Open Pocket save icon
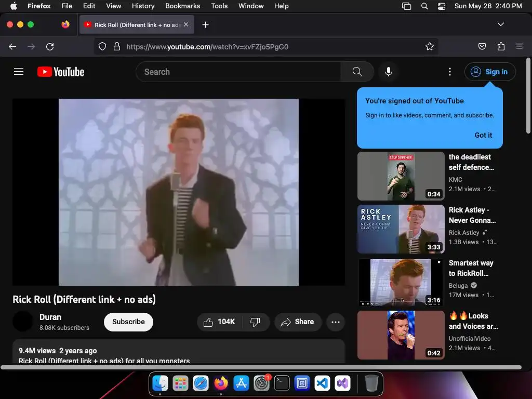Screen dimensions: 532x399 pos(482,46)
